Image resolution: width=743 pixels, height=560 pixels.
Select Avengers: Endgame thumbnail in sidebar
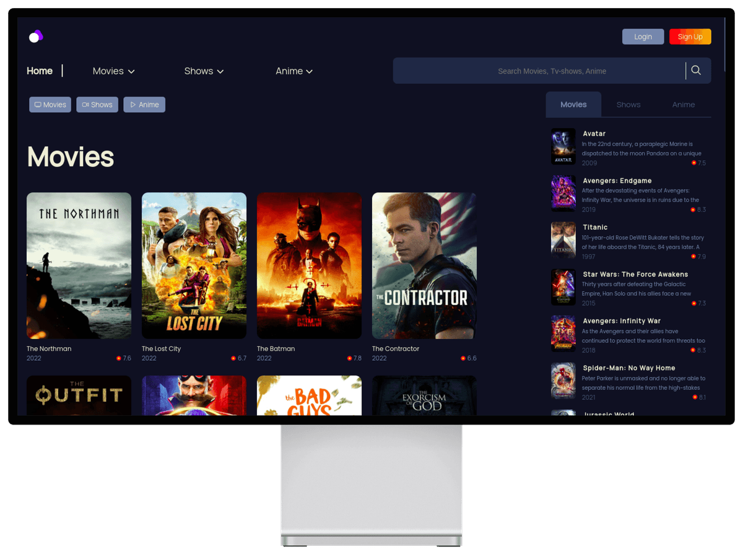tap(563, 194)
